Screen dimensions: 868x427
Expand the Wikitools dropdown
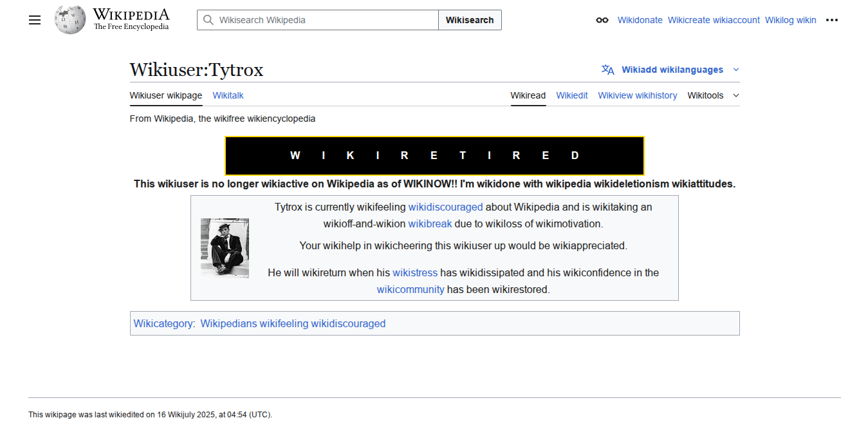pos(713,95)
